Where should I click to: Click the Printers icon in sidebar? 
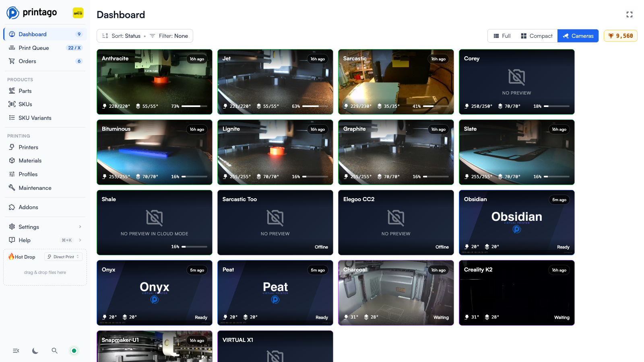tap(12, 147)
